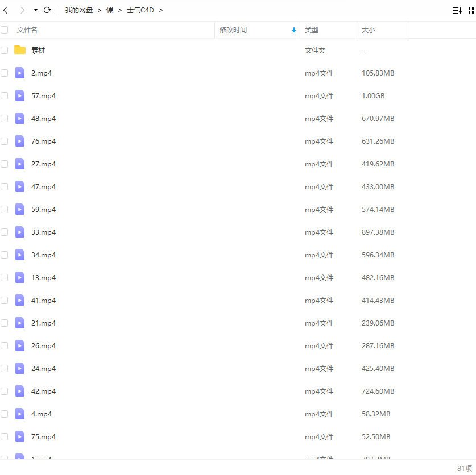Open the file 76.mp4

click(x=43, y=141)
